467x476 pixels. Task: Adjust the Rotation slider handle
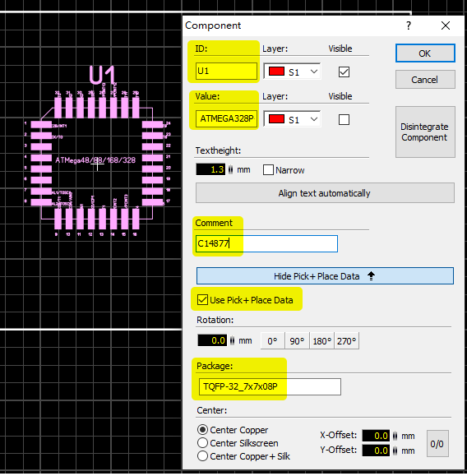tap(233, 340)
